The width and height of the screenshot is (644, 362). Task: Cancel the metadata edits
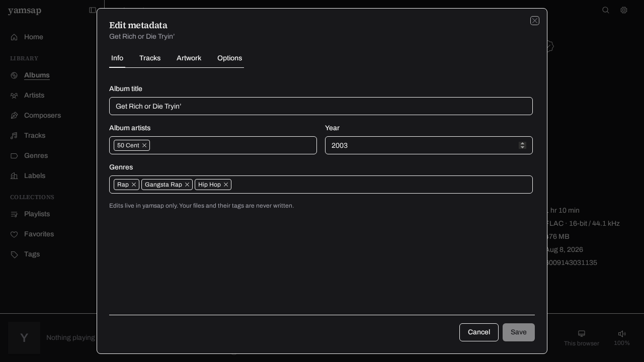point(479,332)
